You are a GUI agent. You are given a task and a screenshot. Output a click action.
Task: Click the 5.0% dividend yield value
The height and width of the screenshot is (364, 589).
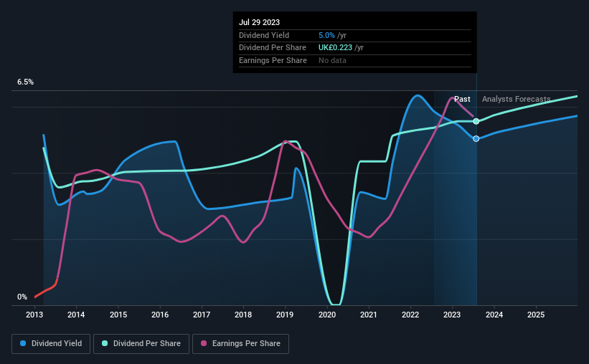326,35
